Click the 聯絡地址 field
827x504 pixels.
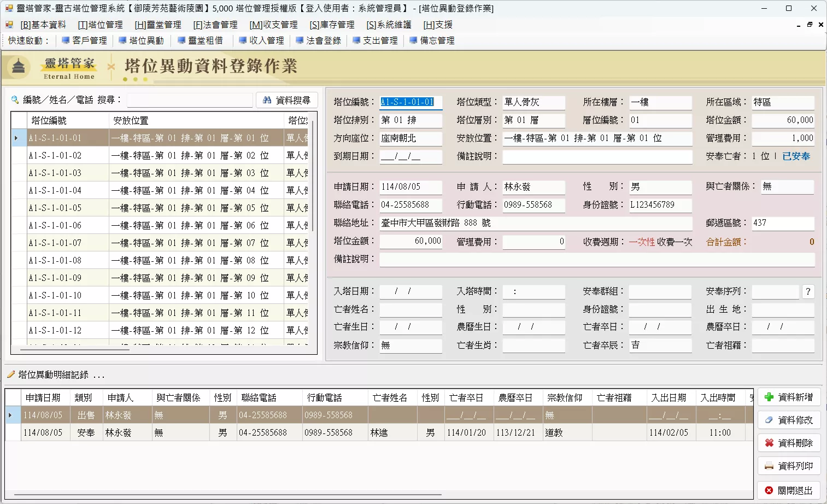pos(536,223)
